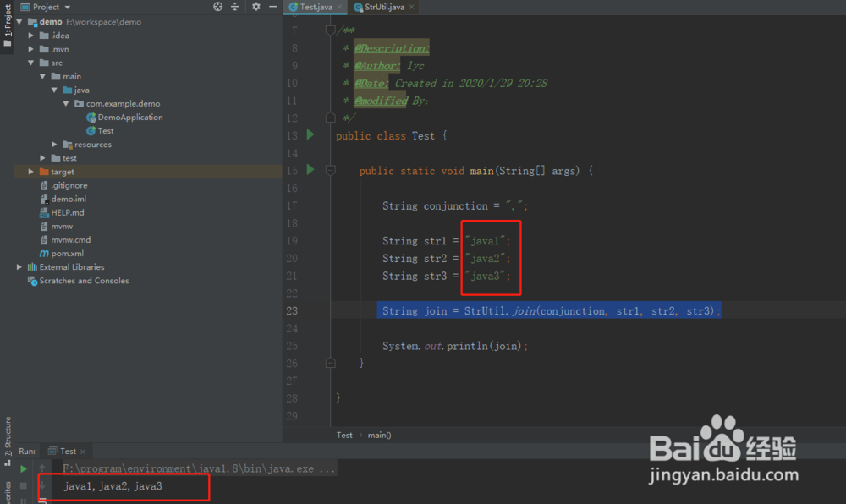Collapse the main folder
Image resolution: width=846 pixels, height=504 pixels.
[42, 77]
